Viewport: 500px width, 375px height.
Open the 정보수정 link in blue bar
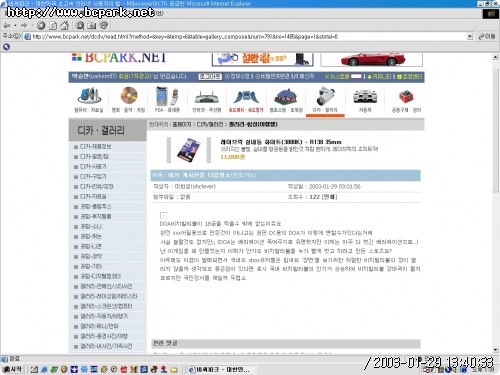pos(237,76)
